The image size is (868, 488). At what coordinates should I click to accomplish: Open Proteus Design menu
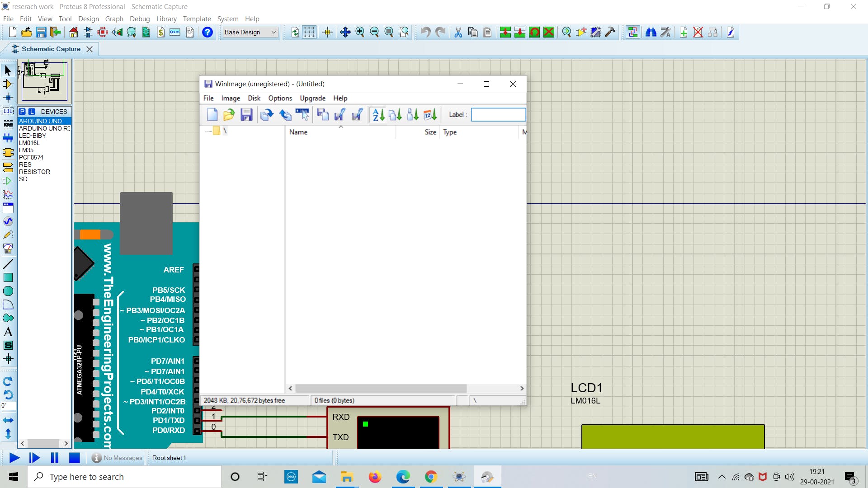(x=88, y=19)
